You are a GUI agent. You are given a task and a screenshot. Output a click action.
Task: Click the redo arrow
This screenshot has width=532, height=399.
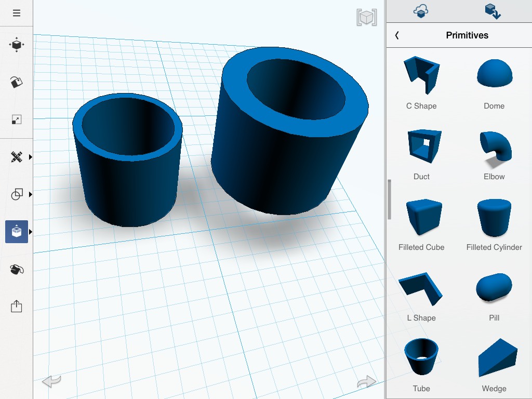pos(366,382)
